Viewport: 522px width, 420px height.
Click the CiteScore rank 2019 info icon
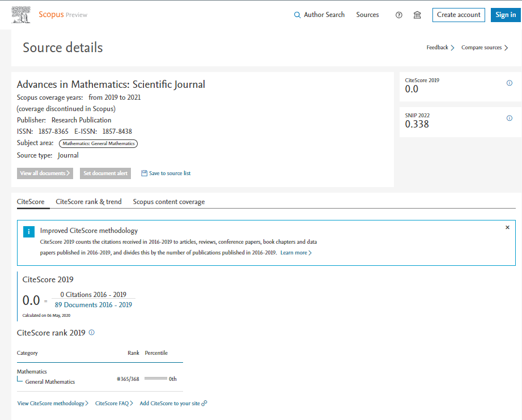tap(92, 333)
